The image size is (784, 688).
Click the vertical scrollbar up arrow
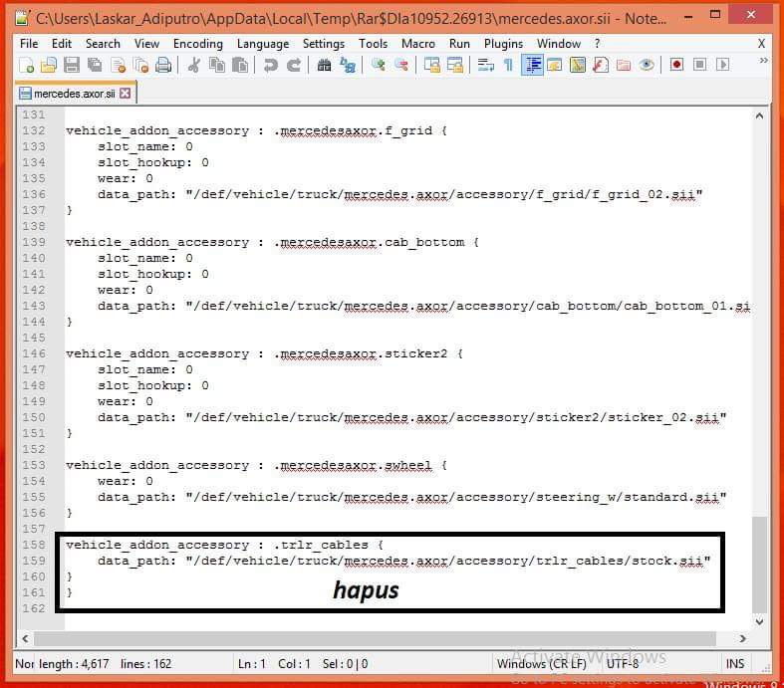[759, 115]
